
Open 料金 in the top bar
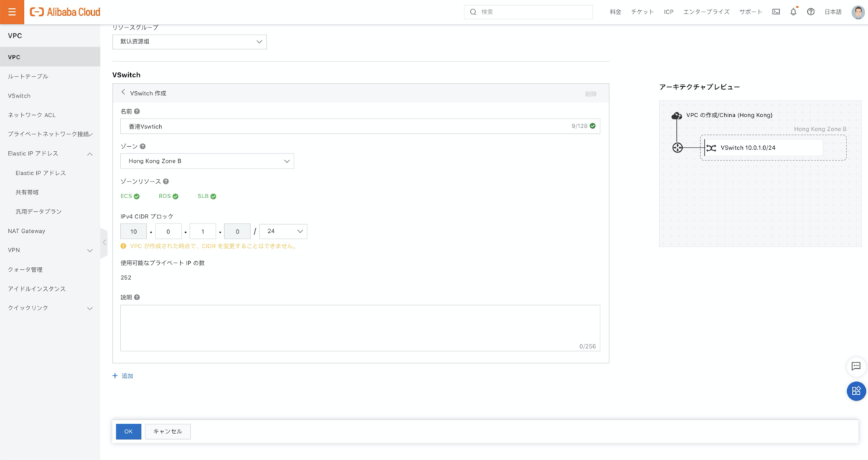tap(616, 12)
